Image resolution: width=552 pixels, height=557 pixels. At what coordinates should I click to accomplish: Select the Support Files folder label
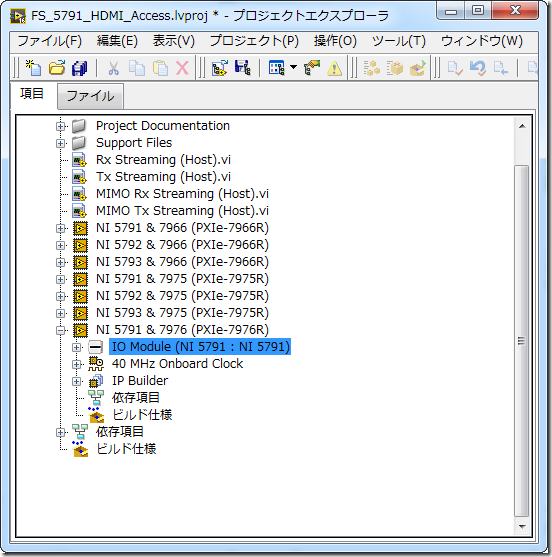[x=134, y=143]
